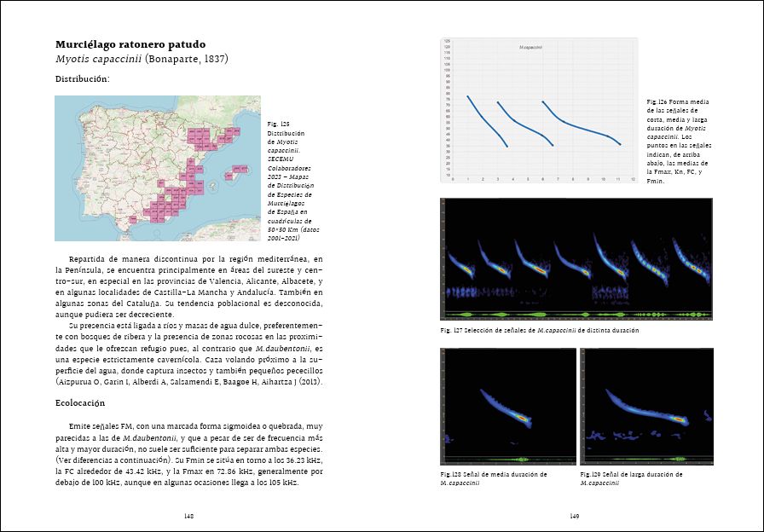Click the title 'Murciélago ratonero patudo'
The width and height of the screenshot is (764, 532).
(130, 43)
